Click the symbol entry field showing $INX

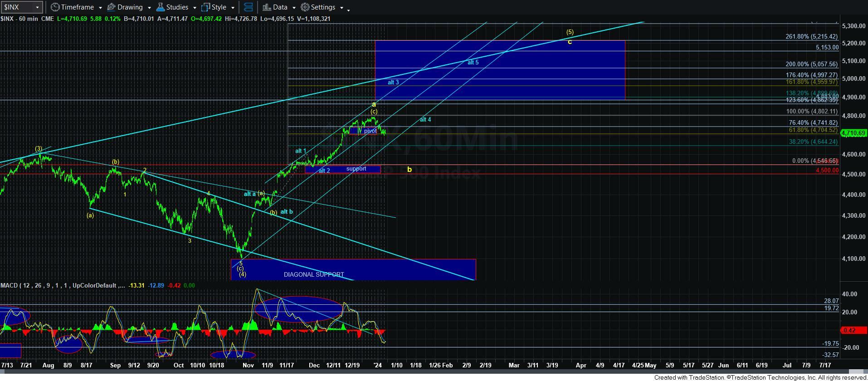(x=17, y=7)
